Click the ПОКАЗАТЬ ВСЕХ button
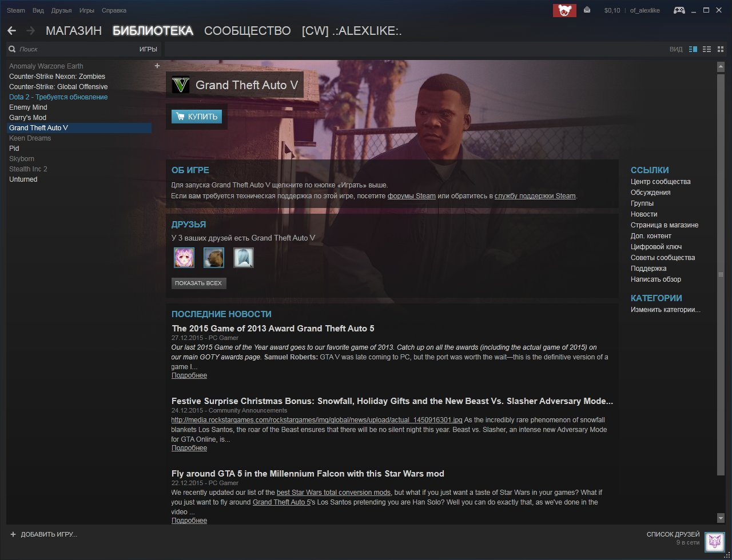This screenshot has width=732, height=560. click(x=198, y=283)
